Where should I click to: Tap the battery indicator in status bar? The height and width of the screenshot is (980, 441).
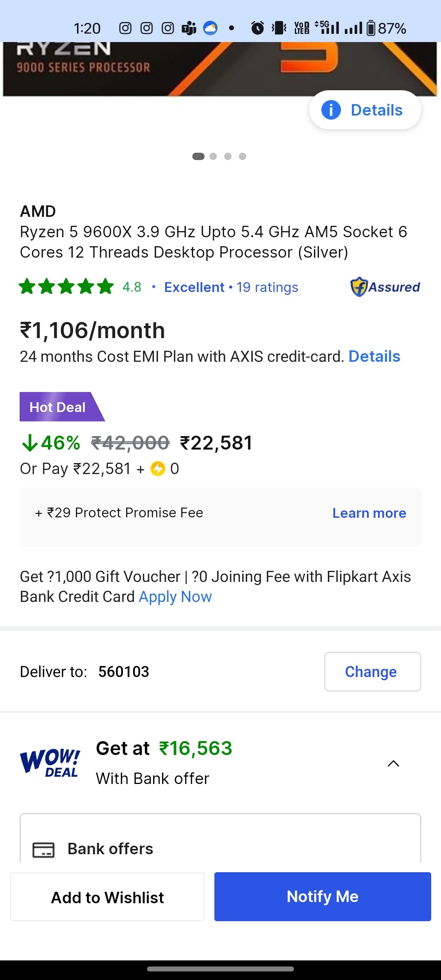coord(371,28)
